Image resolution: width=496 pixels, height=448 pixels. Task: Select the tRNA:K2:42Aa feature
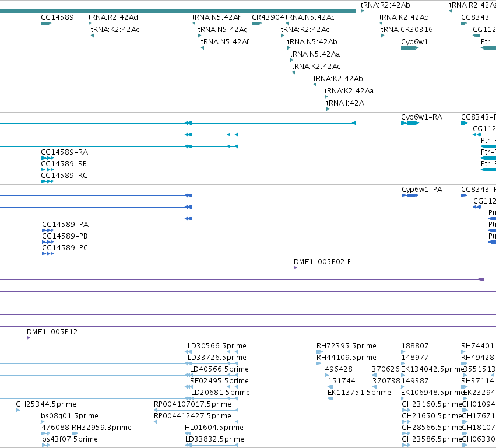349,91
